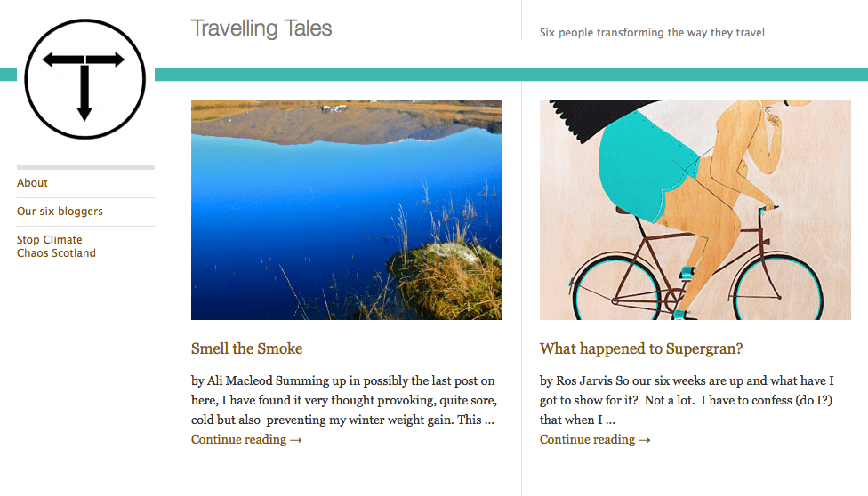Click the circular T arrows site logo
Screen dimensions: 868x496
(84, 80)
